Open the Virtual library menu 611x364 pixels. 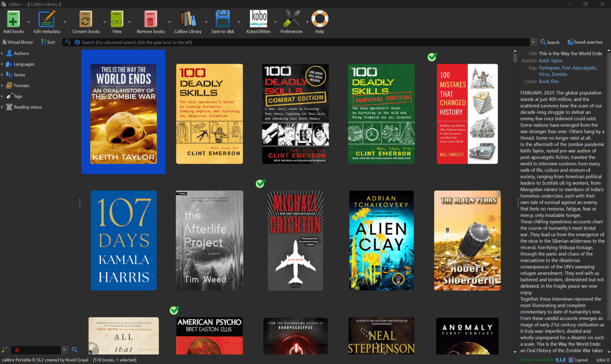(18, 42)
